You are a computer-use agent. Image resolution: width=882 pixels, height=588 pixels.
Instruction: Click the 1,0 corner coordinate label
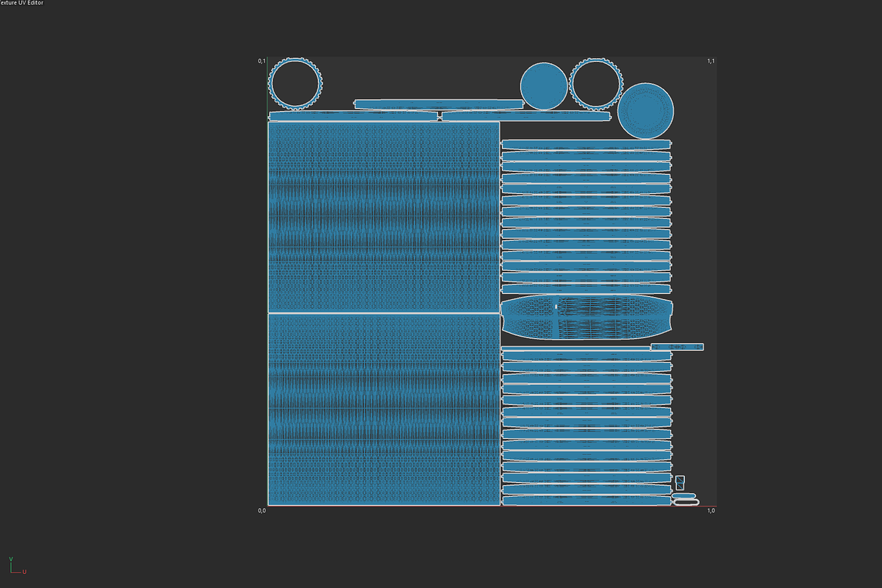(x=710, y=510)
